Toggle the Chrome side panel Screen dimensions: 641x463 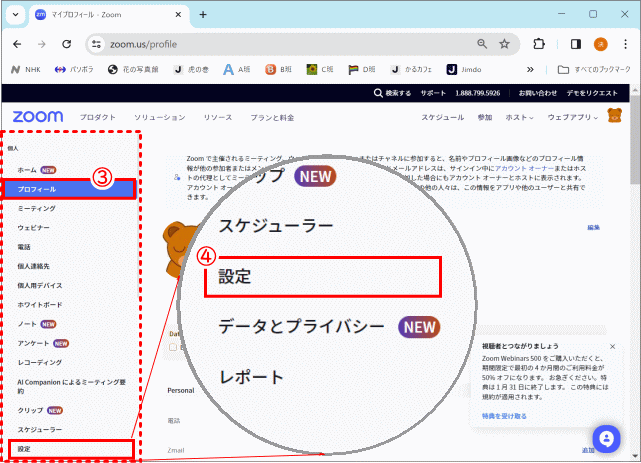click(576, 44)
